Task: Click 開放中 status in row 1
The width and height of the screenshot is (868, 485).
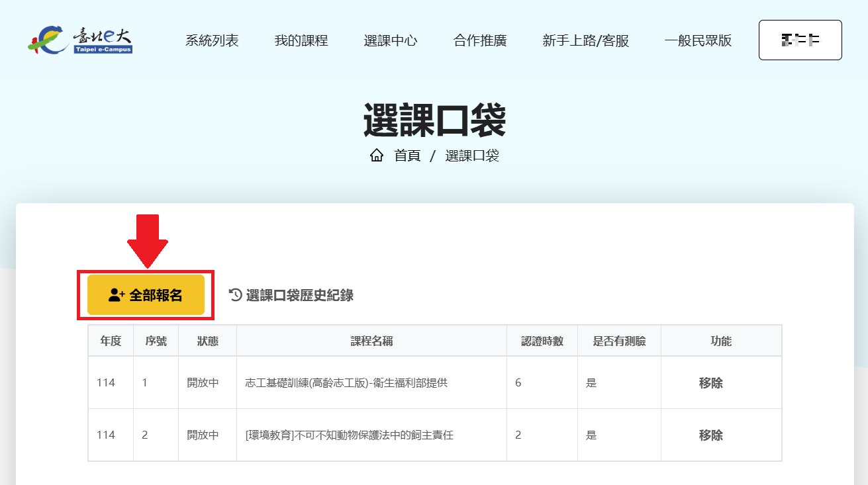Action: tap(203, 382)
